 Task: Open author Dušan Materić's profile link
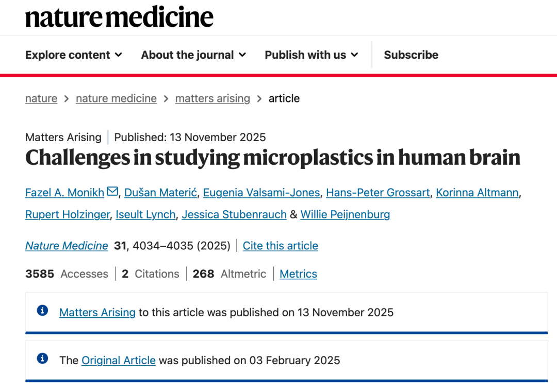coord(160,193)
